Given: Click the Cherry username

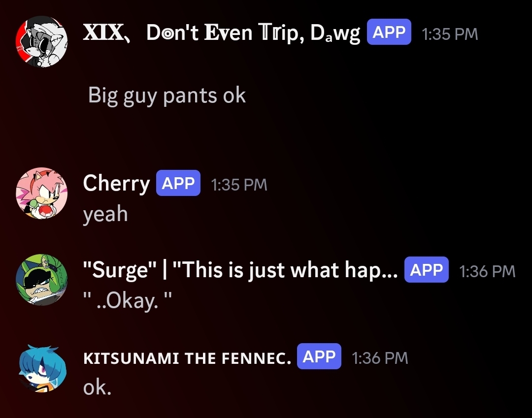Looking at the screenshot, I should 116,184.
